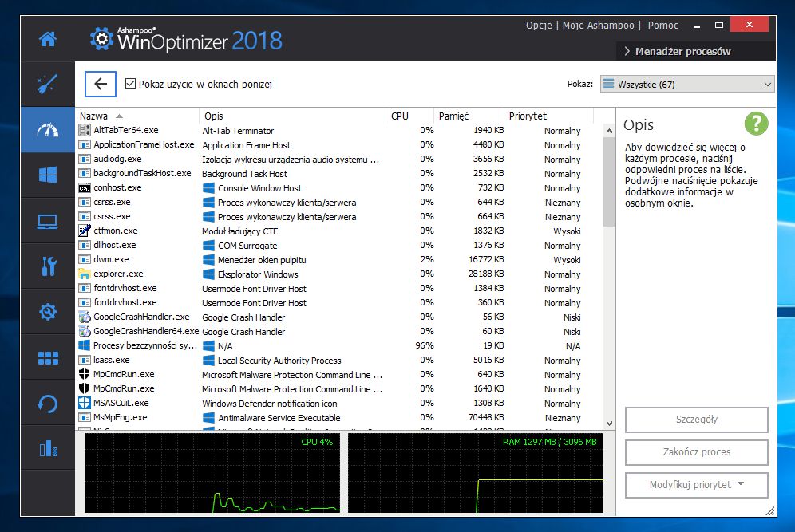Sort by the Opis column header

(x=292, y=116)
